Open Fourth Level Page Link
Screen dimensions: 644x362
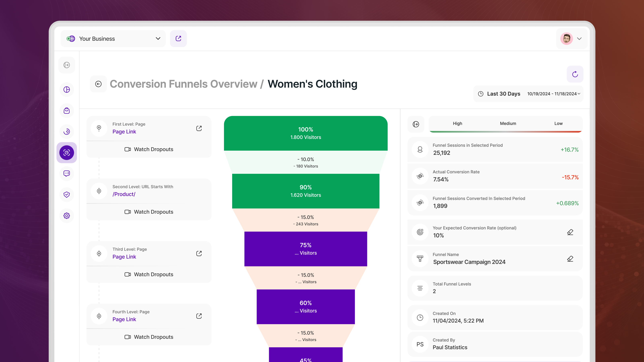point(124,319)
